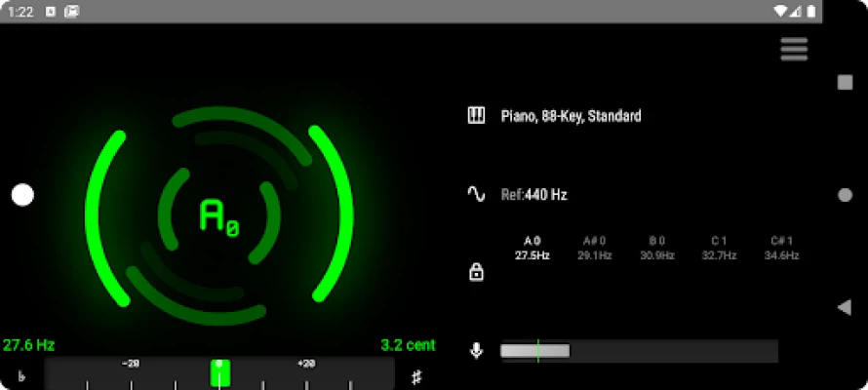The image size is (868, 390).
Task: Select note B 0 at 30.9Hz
Action: [x=656, y=248]
